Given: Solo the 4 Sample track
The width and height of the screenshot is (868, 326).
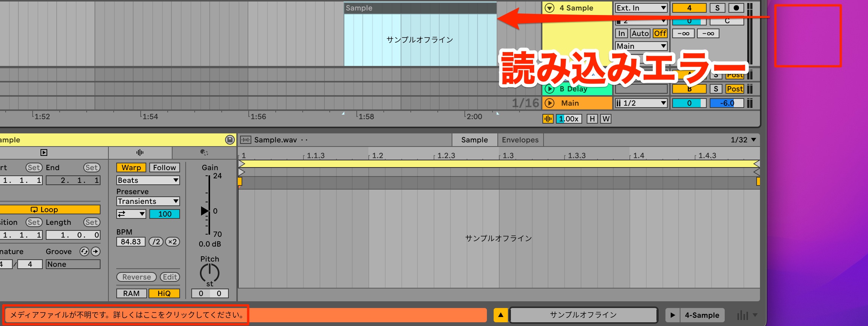Looking at the screenshot, I should tap(717, 8).
